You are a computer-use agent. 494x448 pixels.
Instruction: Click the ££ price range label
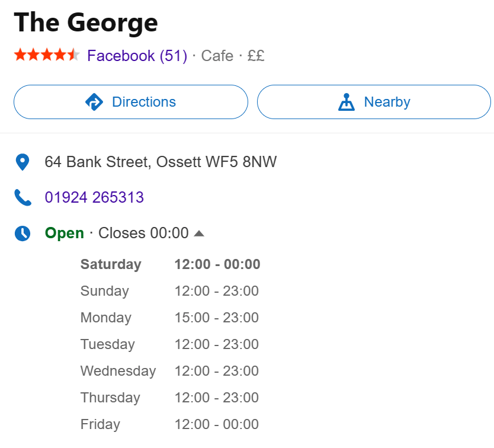256,56
